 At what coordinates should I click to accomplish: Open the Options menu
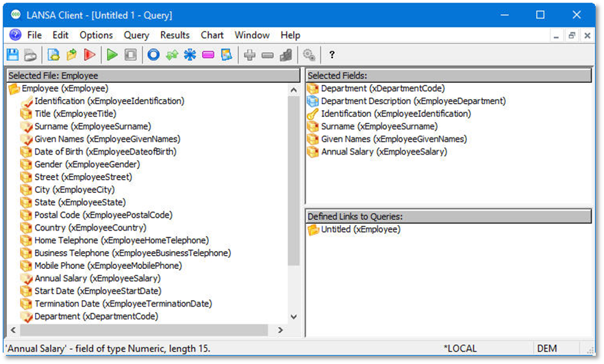click(x=97, y=35)
